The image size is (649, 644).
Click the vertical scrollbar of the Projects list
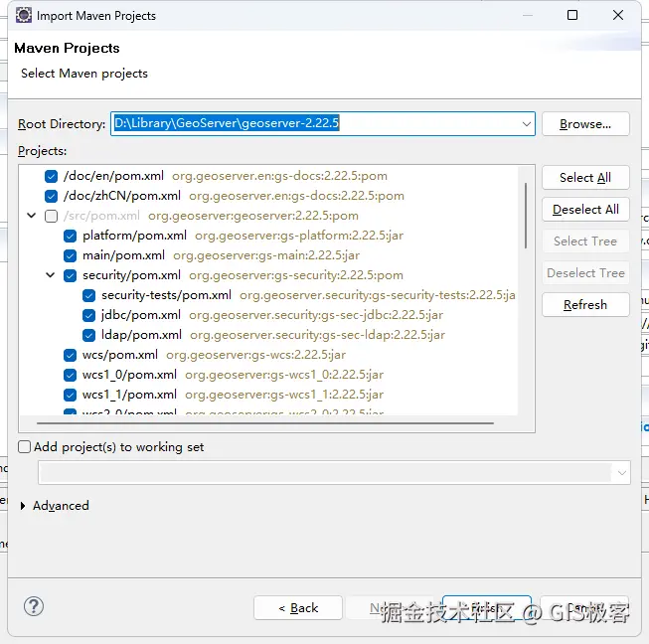point(526,216)
